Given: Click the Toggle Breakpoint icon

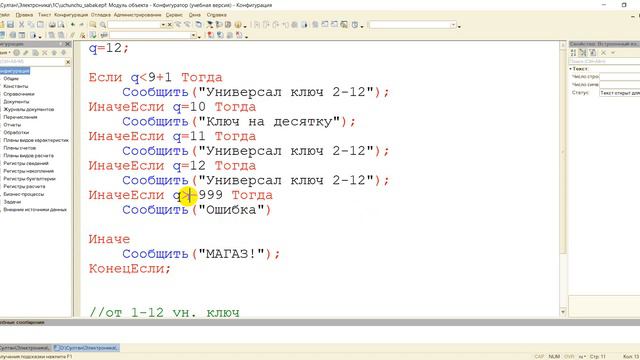Looking at the screenshot, I should 211,35.
